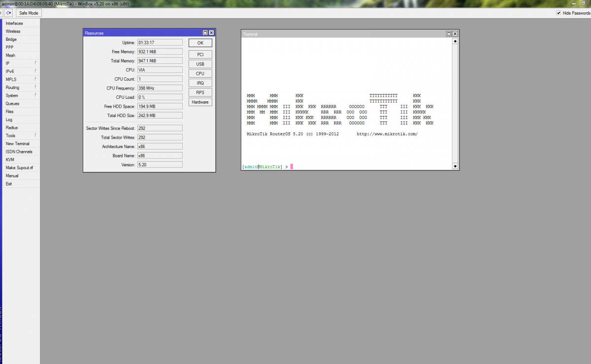Click the Hardware button
Viewport: 591px width, 364px height.
200,102
